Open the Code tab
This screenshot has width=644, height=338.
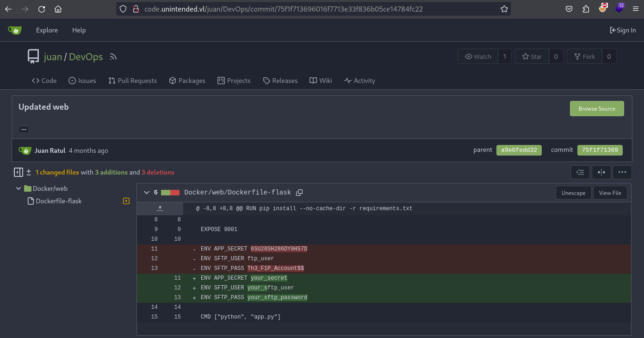point(44,81)
